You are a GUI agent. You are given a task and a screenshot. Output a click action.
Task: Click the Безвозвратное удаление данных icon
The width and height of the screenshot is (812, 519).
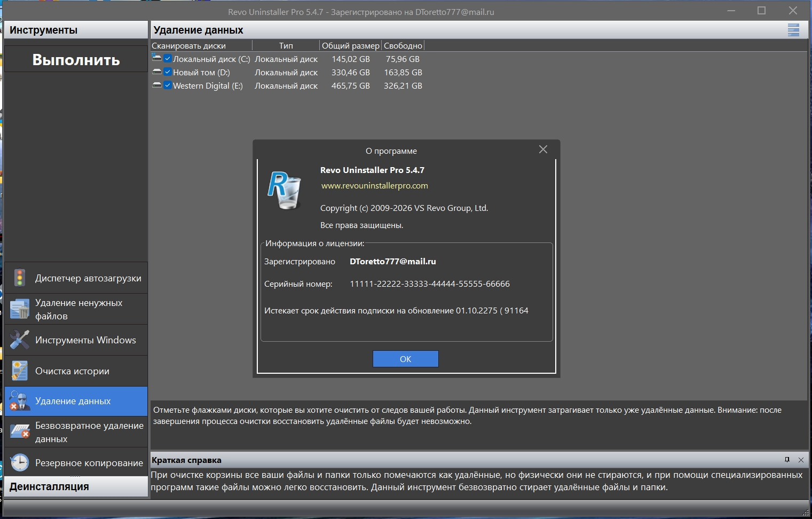tap(20, 432)
